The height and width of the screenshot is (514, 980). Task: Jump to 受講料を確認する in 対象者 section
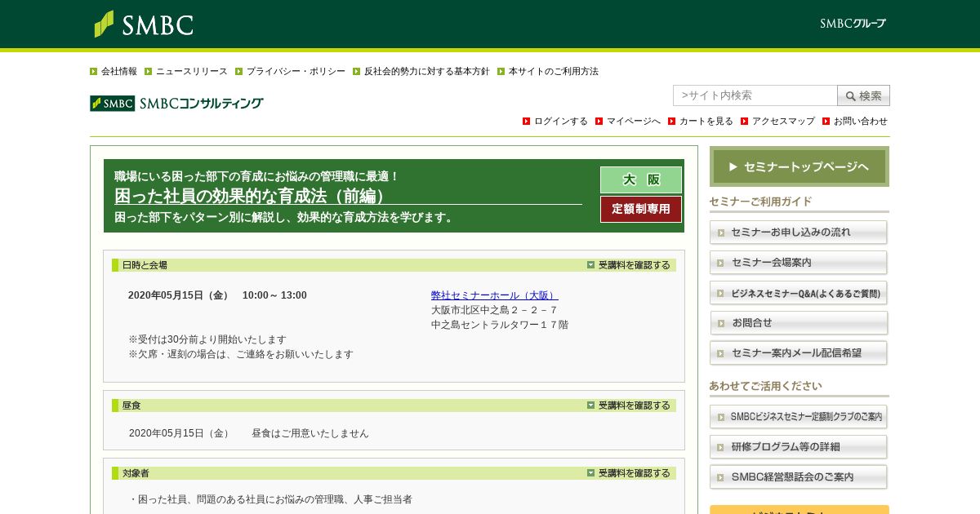(629, 473)
